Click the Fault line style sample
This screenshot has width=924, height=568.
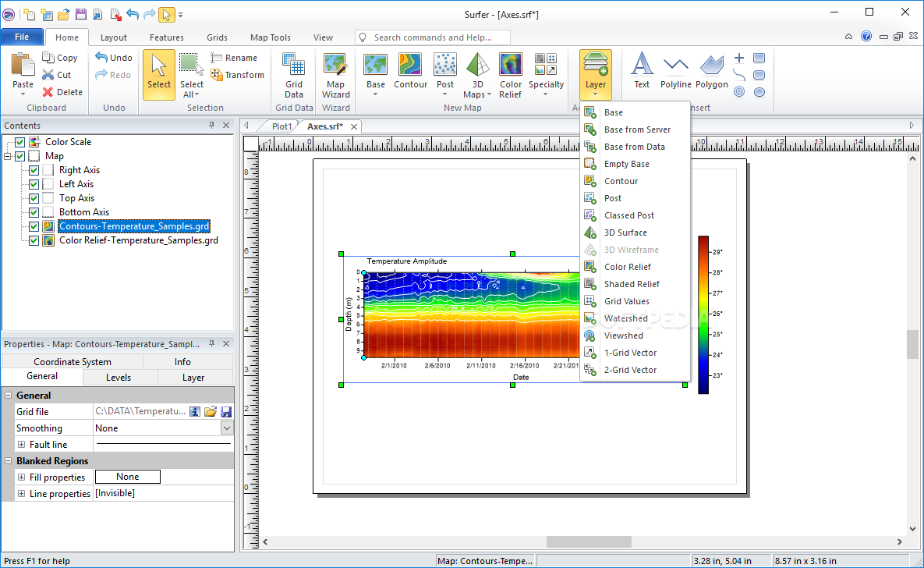[x=163, y=444]
